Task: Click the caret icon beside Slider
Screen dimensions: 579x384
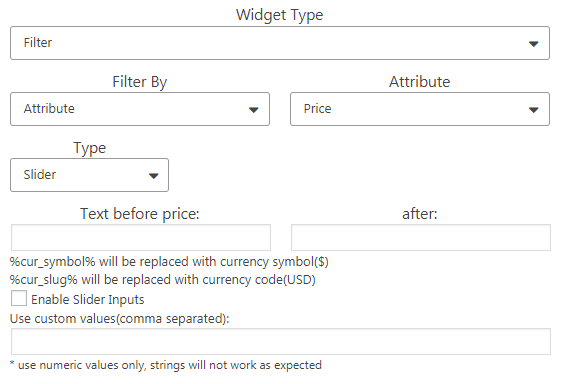Action: click(153, 176)
